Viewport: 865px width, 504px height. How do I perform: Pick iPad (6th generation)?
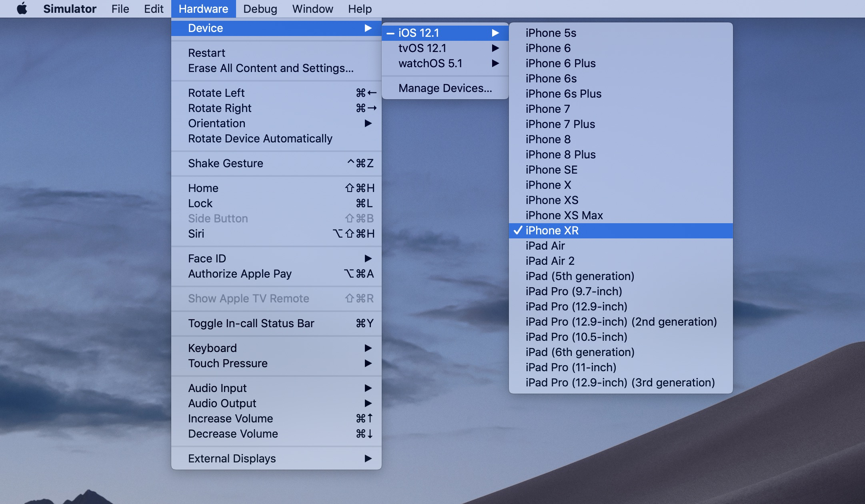(x=621, y=352)
